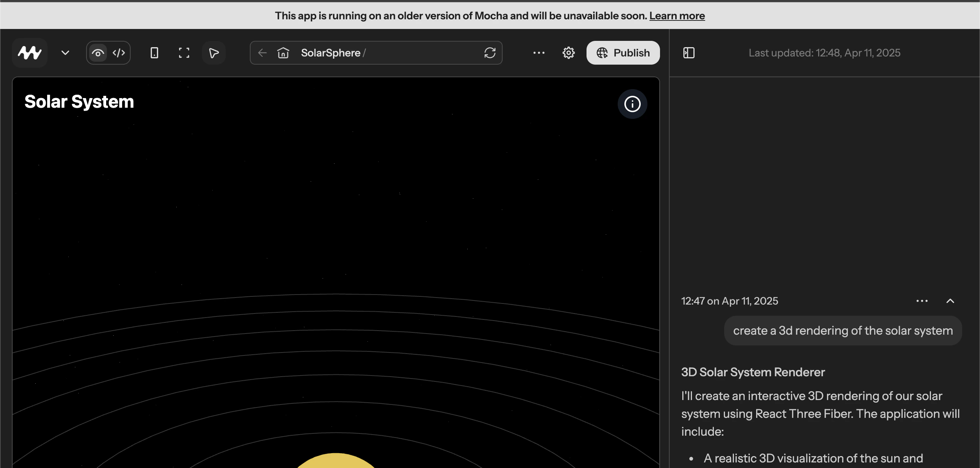Switch to code view toggle

coord(119,52)
